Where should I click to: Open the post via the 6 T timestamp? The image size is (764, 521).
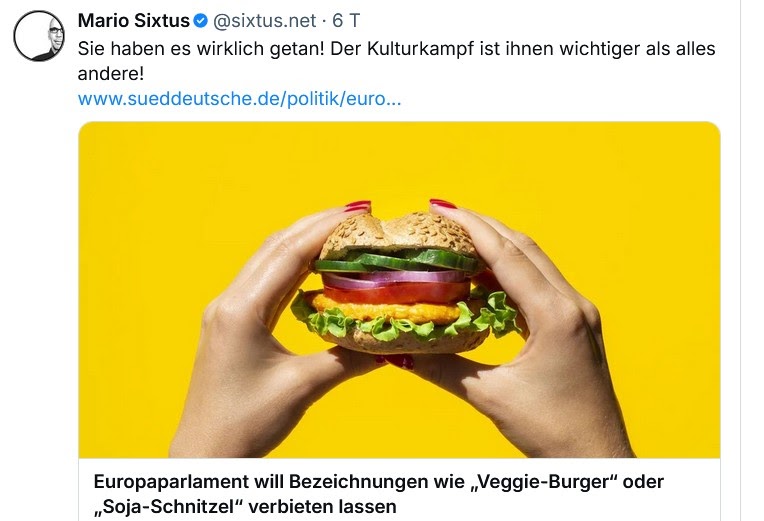click(346, 21)
